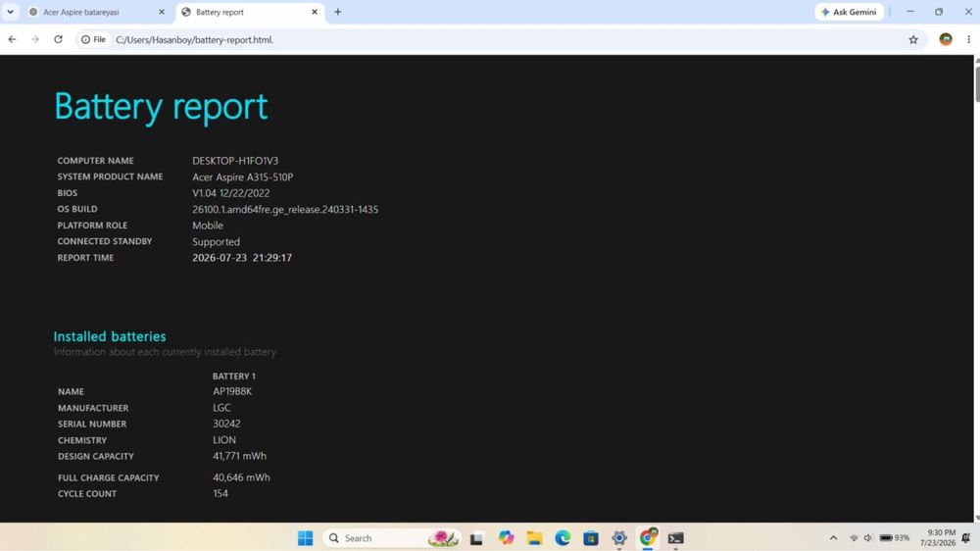This screenshot has width=980, height=551.
Task: Go back to the previous page
Action: [x=13, y=39]
